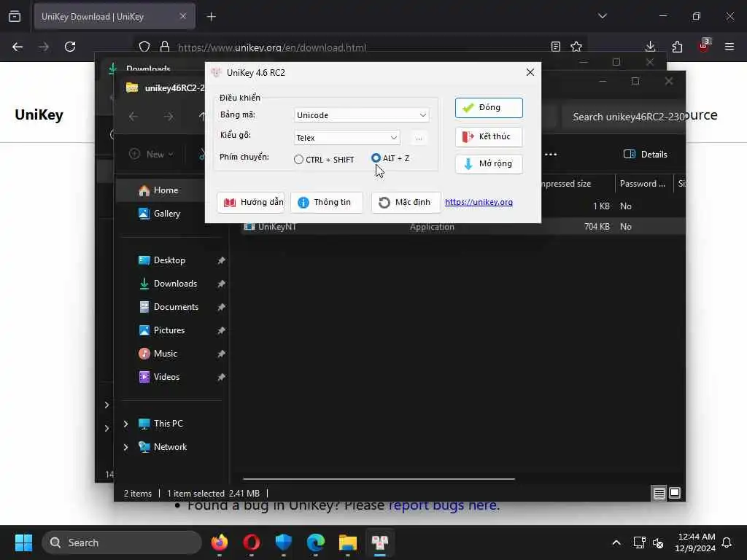Viewport: 747px width, 560px height.
Task: Select the UniKey Download | UniKey tab
Action: point(115,16)
